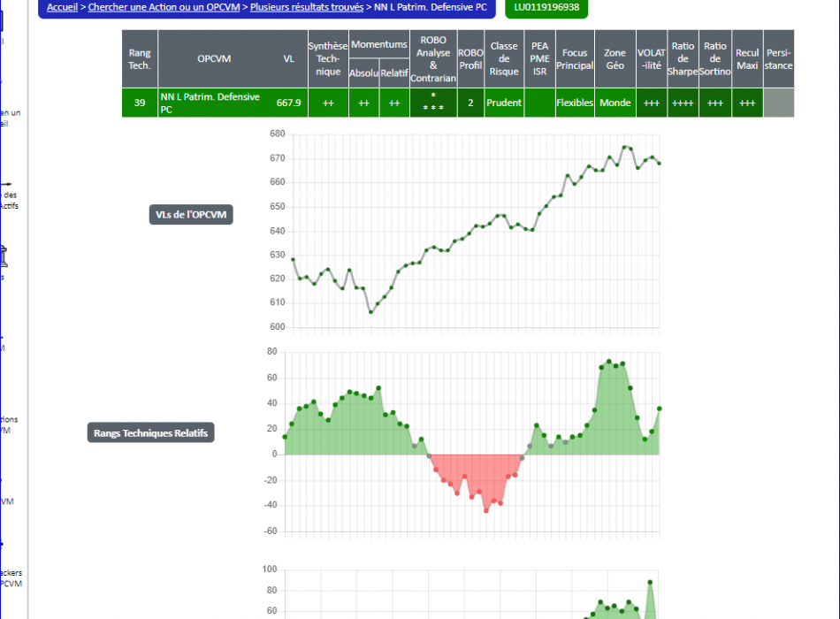Click the ROBO Profil value 2

[x=470, y=103]
